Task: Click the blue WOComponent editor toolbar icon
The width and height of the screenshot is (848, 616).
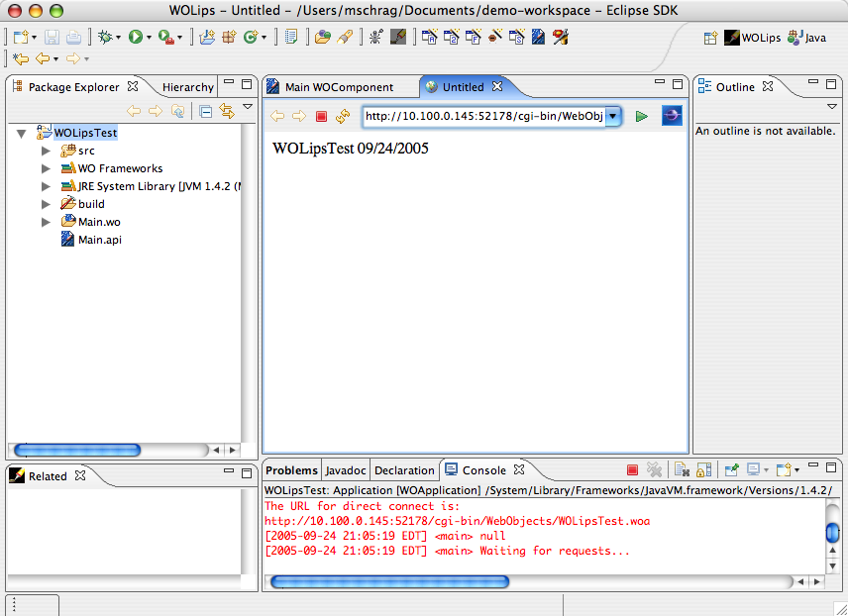Action: pyautogui.click(x=538, y=38)
